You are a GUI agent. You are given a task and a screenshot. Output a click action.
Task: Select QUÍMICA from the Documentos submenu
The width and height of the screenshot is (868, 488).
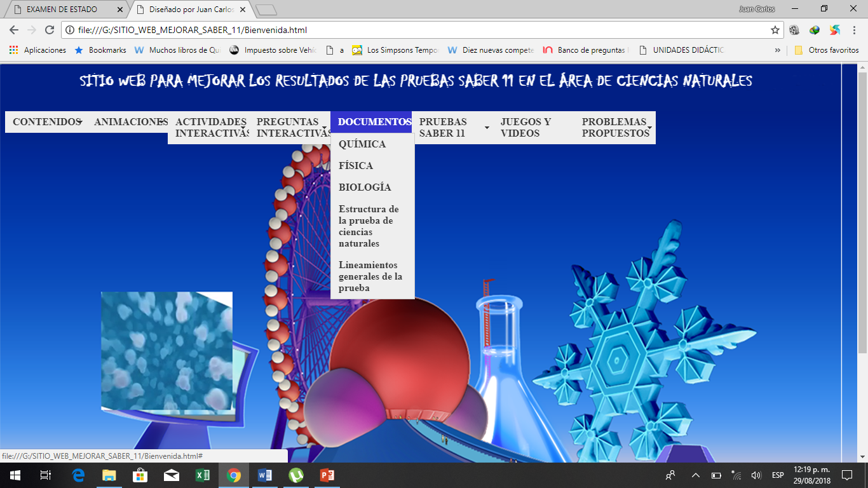click(x=362, y=144)
